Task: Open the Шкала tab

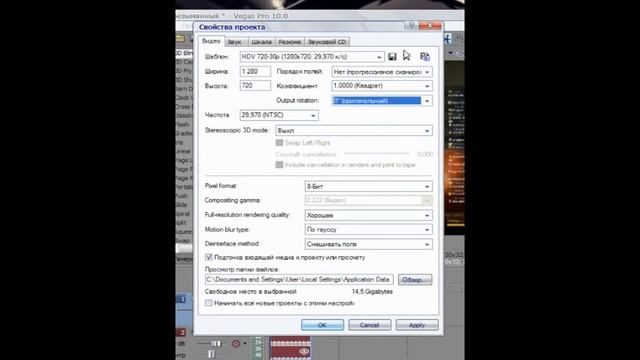Action: click(x=261, y=42)
